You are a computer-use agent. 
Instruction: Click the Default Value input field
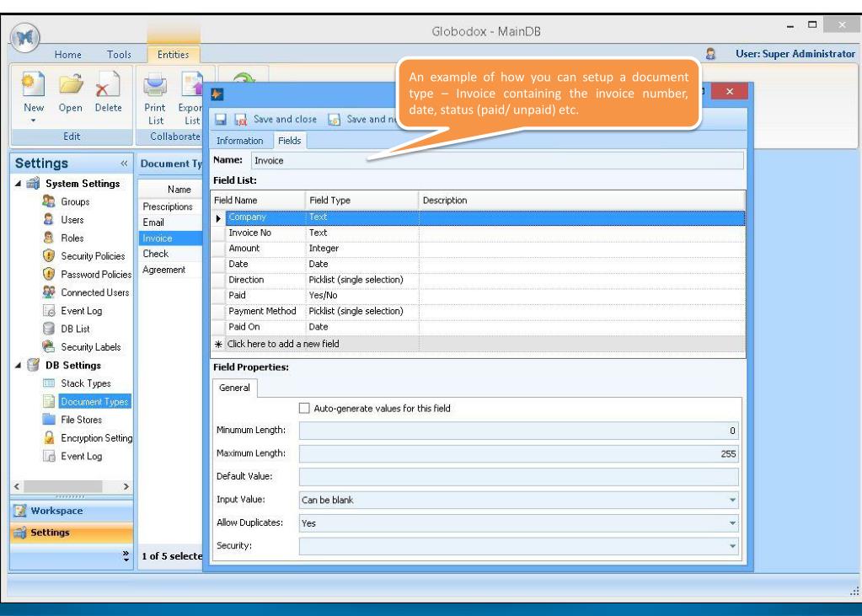(x=518, y=476)
